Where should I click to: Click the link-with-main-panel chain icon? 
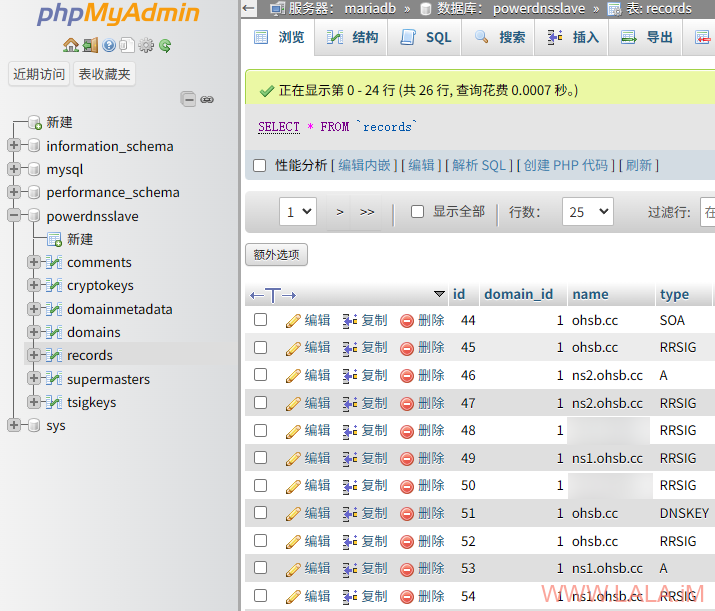[207, 99]
